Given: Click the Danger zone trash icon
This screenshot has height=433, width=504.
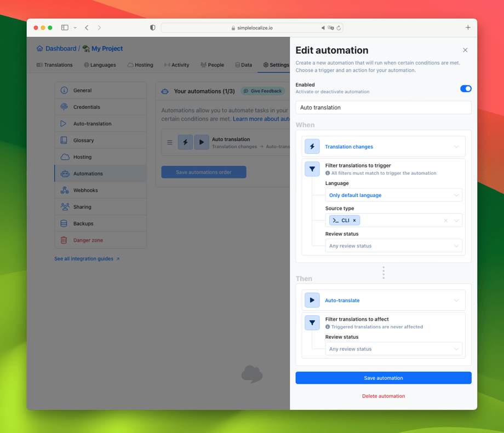Looking at the screenshot, I should pos(64,240).
